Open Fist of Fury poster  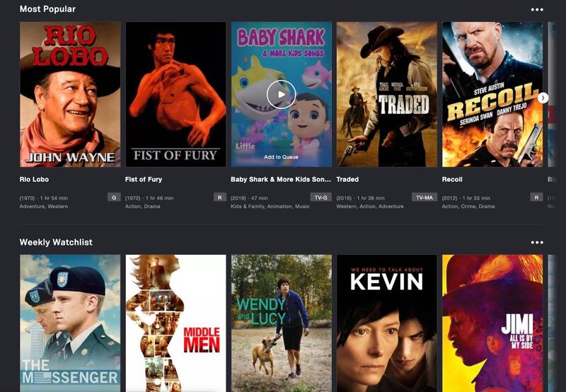(x=175, y=94)
